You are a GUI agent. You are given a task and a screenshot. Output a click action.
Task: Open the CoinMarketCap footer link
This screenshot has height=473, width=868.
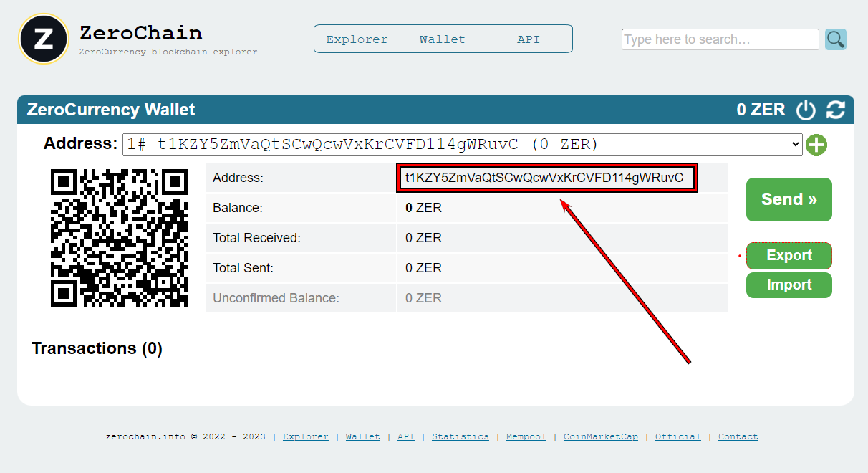click(x=601, y=436)
